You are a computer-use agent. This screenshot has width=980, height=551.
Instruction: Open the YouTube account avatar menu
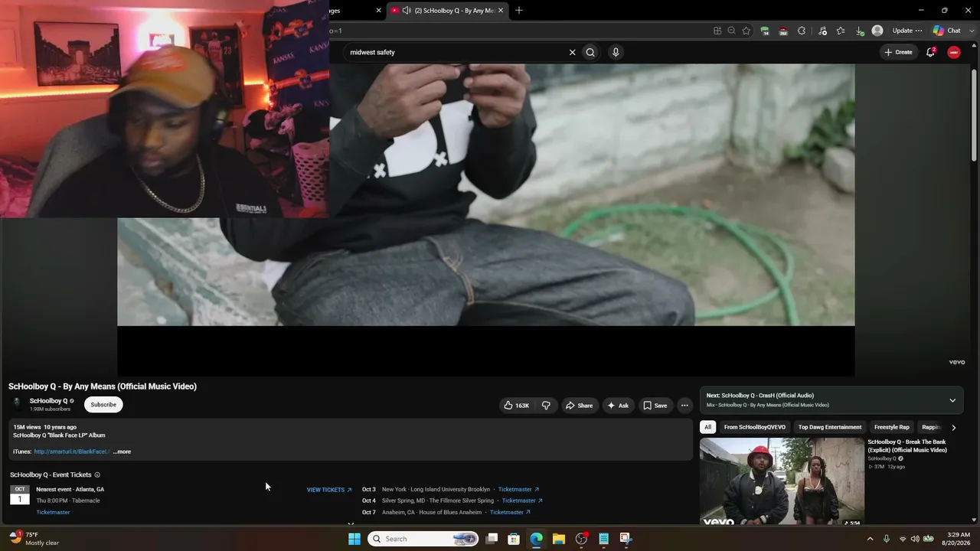(954, 52)
